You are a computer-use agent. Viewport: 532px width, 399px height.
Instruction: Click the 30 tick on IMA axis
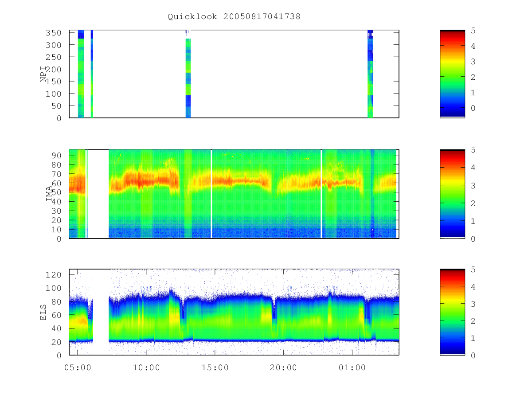pyautogui.click(x=57, y=211)
